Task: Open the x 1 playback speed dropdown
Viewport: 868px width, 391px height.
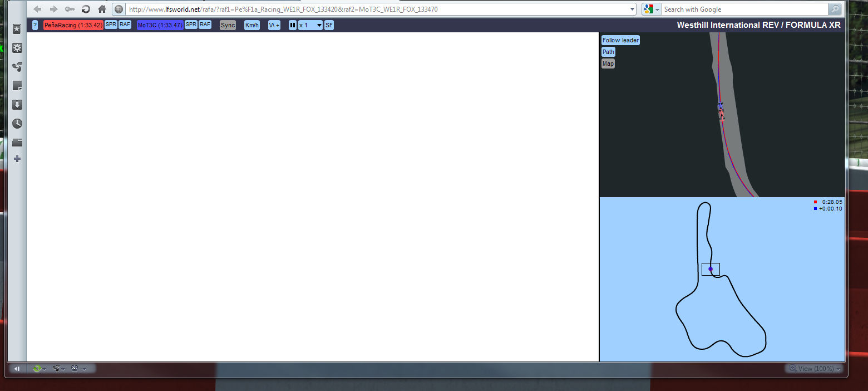Action: coord(310,25)
